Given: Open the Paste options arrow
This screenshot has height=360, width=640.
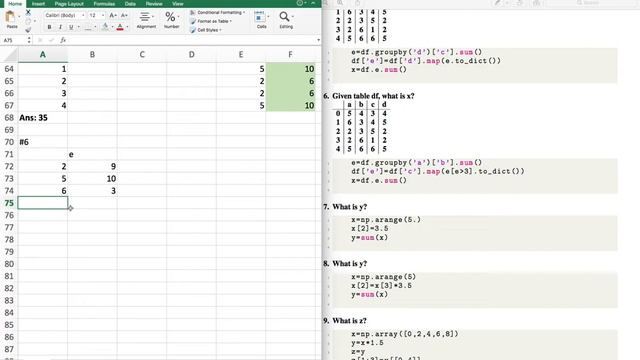Looking at the screenshot, I should click(19, 17).
